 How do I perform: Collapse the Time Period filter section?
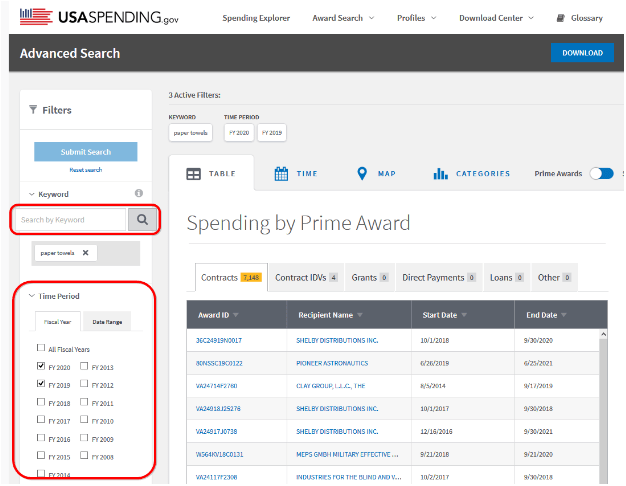tap(32, 296)
